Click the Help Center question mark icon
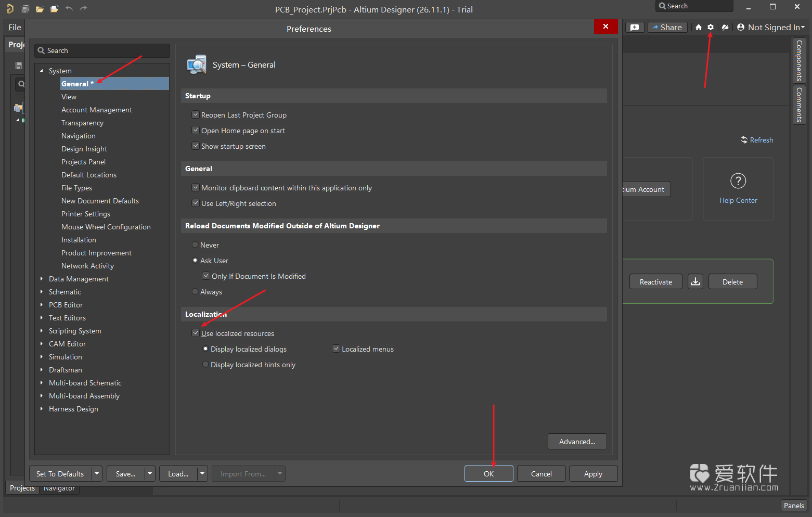The image size is (812, 517). pos(738,181)
